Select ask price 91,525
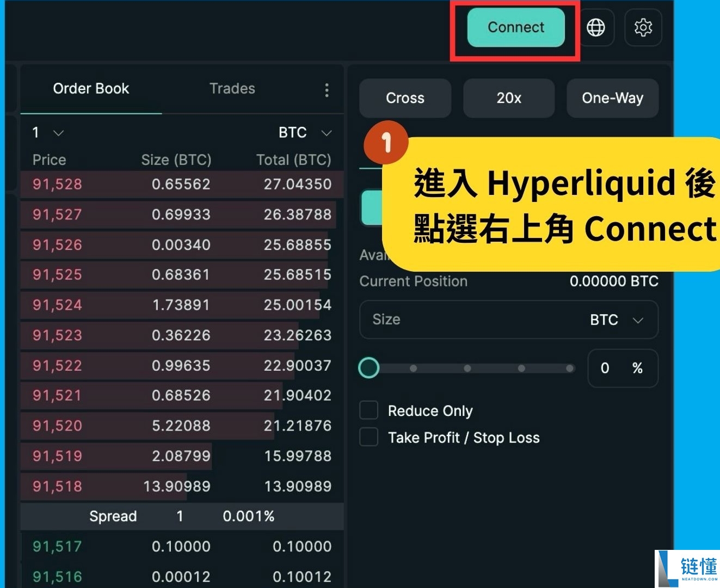The image size is (720, 588). tap(57, 274)
